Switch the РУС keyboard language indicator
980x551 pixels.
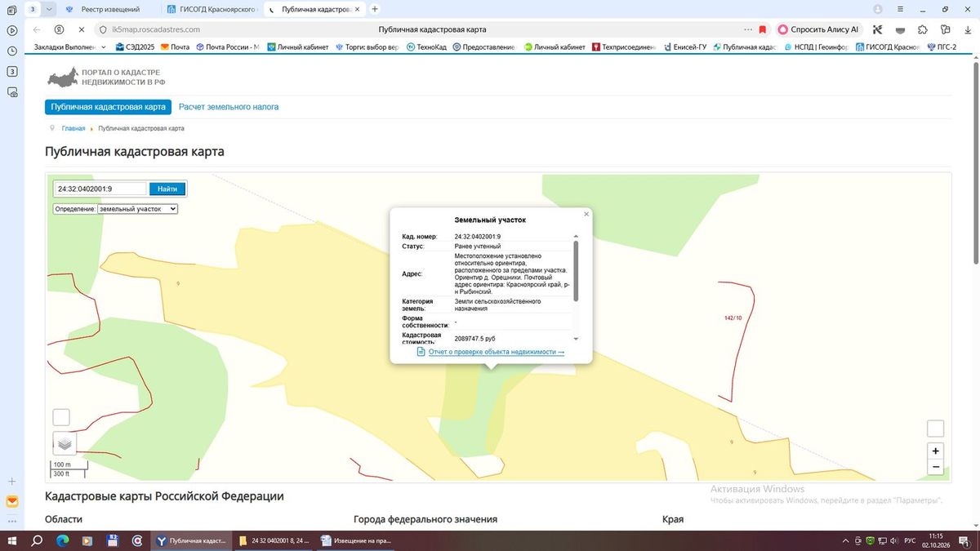click(910, 541)
